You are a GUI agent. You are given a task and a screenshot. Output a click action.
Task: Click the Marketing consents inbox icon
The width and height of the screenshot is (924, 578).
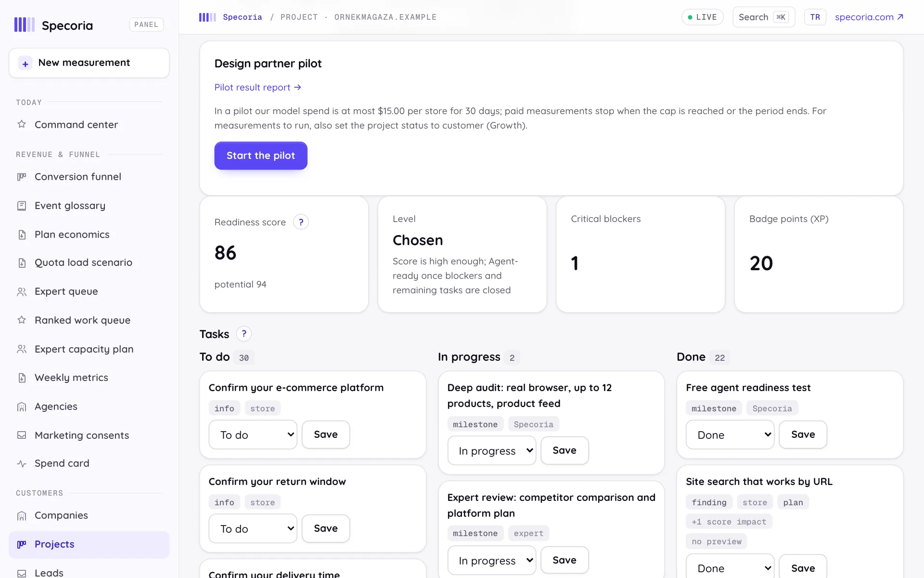click(22, 435)
